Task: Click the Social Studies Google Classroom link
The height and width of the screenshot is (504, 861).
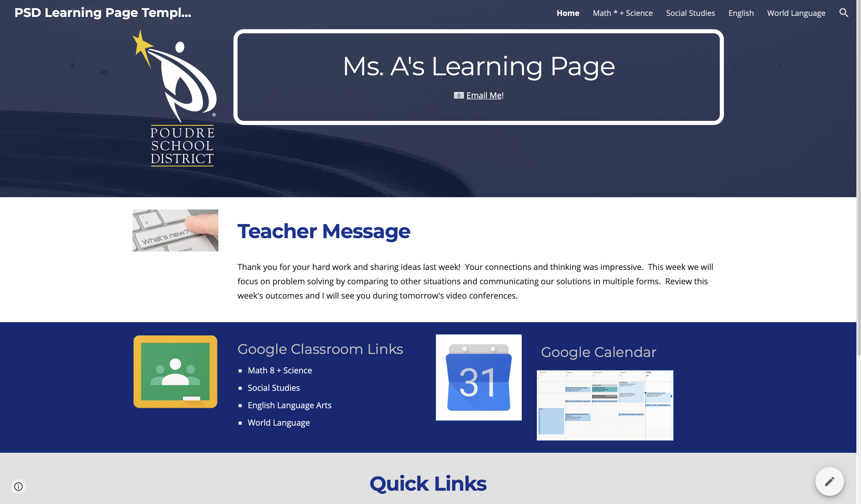Action: [274, 387]
